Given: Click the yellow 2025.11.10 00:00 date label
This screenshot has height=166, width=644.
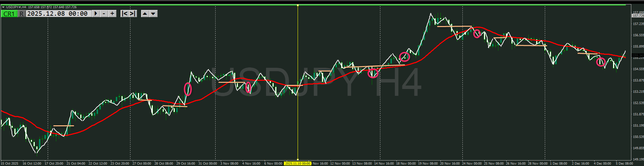Looking at the screenshot, I should click(297, 164).
